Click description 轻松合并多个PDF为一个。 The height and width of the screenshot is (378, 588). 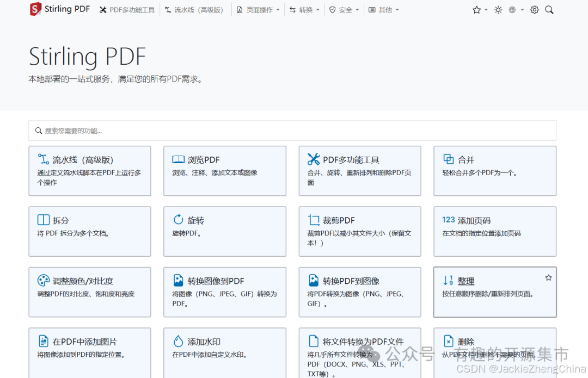(x=480, y=173)
